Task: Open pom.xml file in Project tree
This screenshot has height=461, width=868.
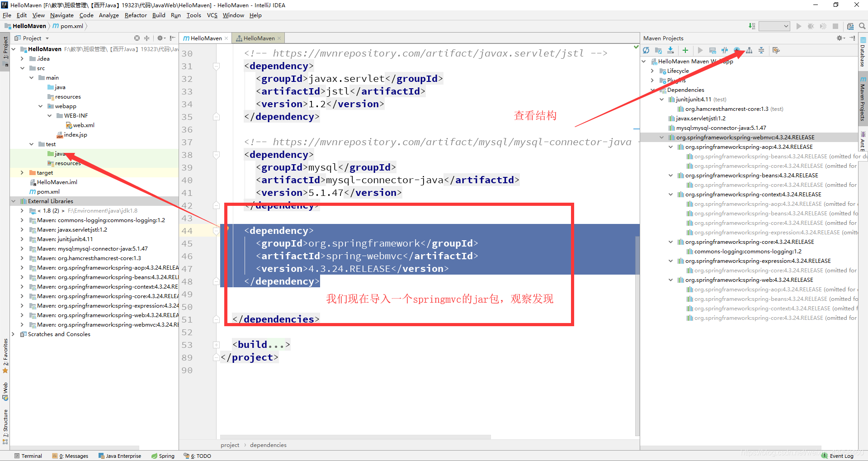Action: (x=48, y=192)
